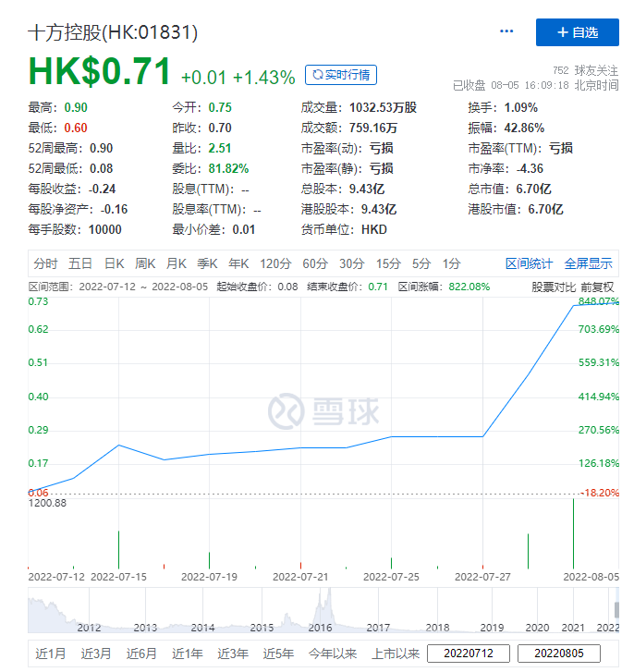The height and width of the screenshot is (672, 634).
Task: Click the 委比 value 81.82%
Action: (x=228, y=168)
